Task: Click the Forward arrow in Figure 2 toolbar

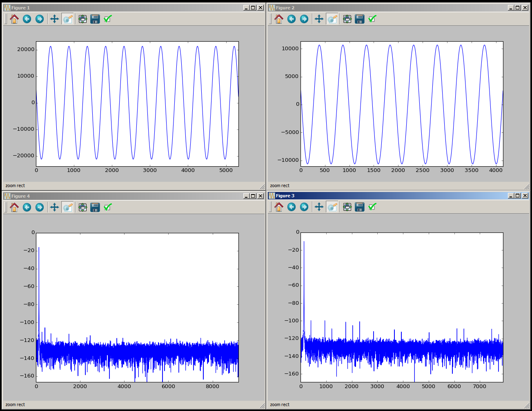Action: (304, 19)
